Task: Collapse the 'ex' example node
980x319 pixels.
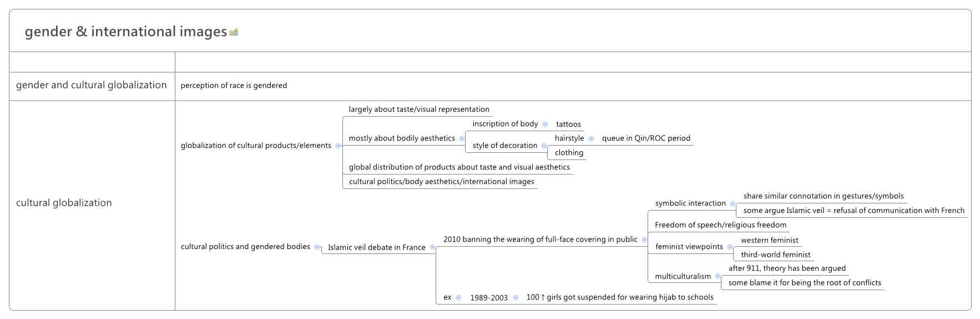Action: [458, 297]
